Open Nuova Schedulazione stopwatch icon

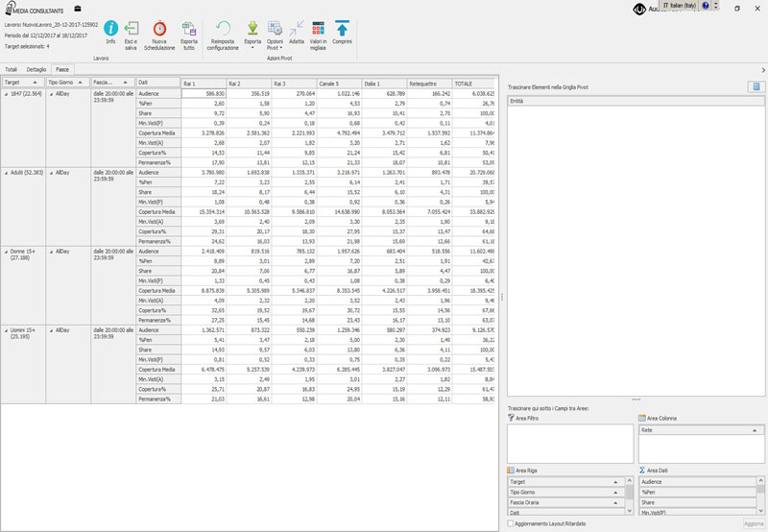coord(159,30)
